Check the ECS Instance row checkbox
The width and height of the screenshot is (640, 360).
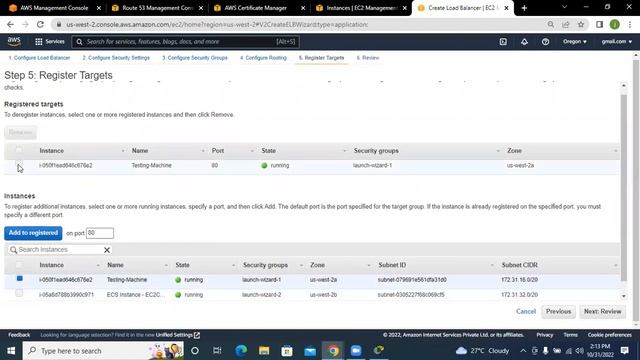[x=19, y=293]
